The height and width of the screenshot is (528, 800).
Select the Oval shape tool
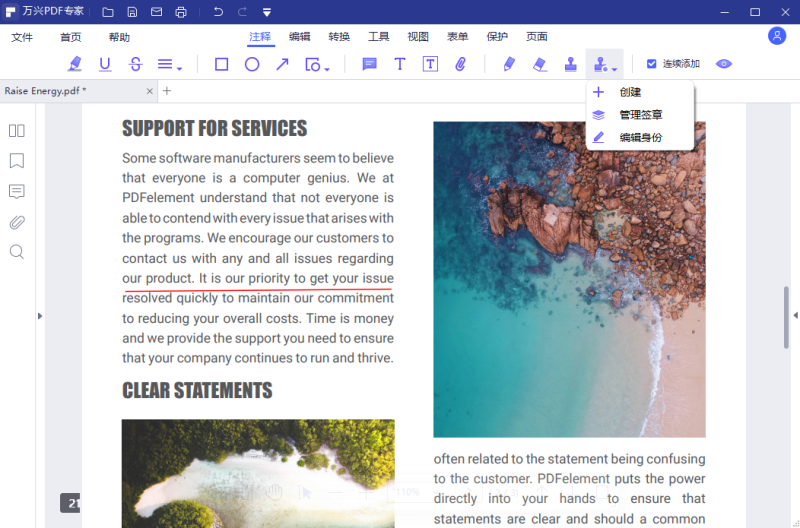click(252, 64)
